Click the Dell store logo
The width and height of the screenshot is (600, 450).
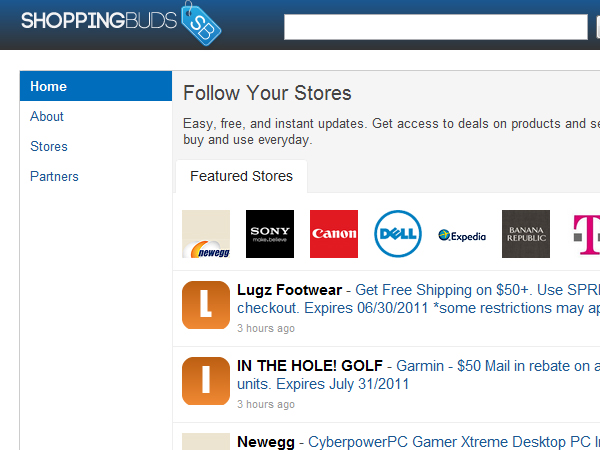[x=398, y=234]
